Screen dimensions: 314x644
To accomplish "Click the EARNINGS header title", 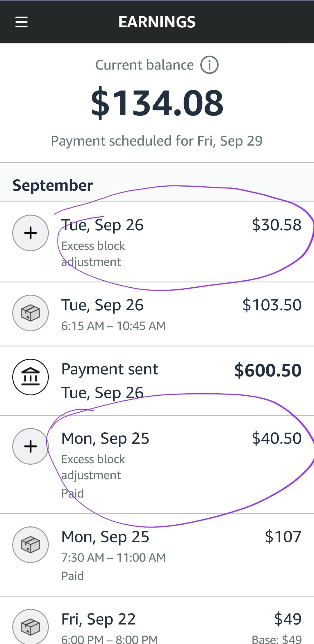I will [x=157, y=22].
